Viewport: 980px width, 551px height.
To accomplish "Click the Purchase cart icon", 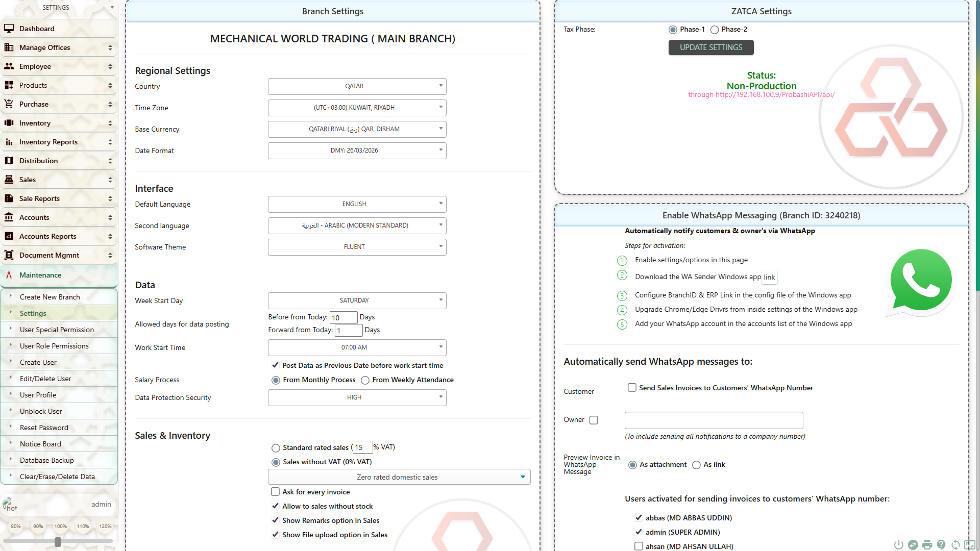I will (9, 104).
